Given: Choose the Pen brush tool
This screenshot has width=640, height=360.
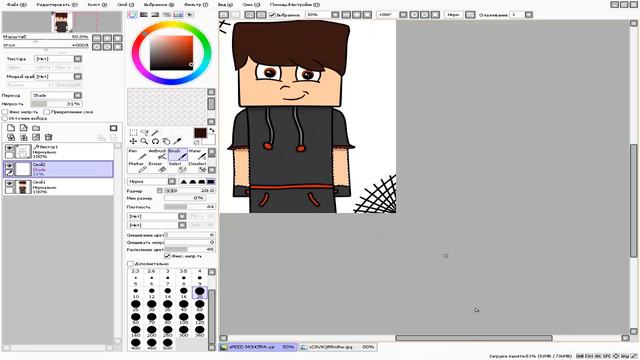Looking at the screenshot, I should click(137, 154).
